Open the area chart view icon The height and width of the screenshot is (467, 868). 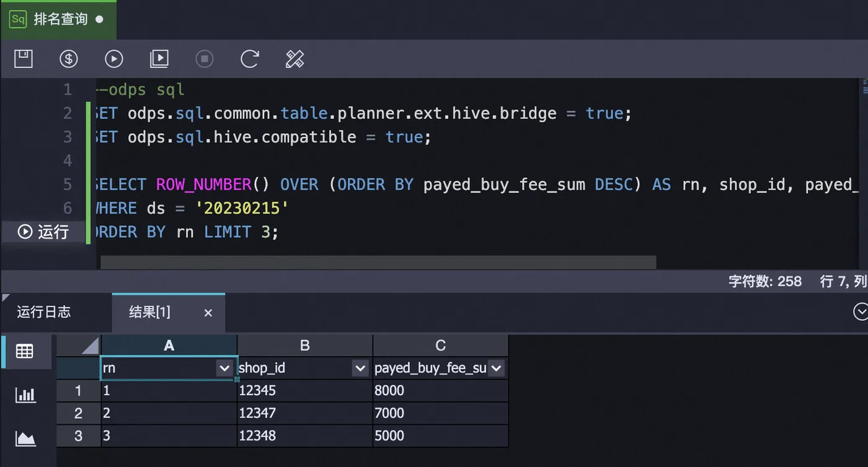(x=25, y=439)
